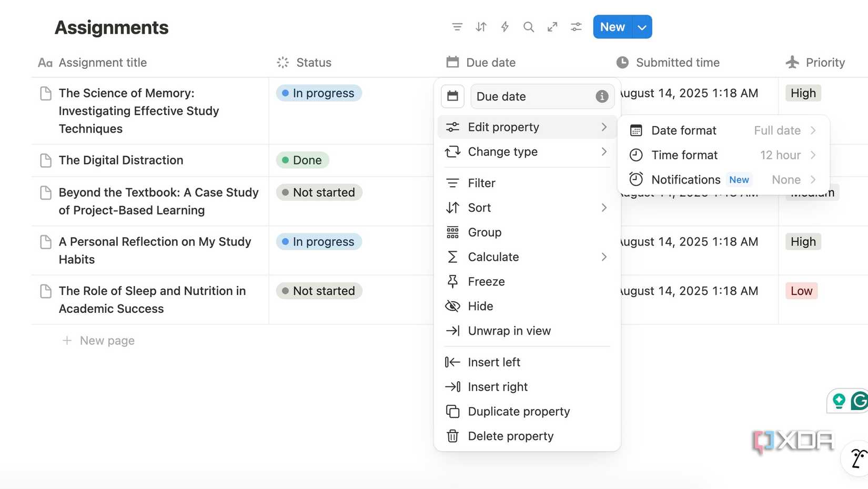Freeze columns up to Due date

[x=486, y=281]
